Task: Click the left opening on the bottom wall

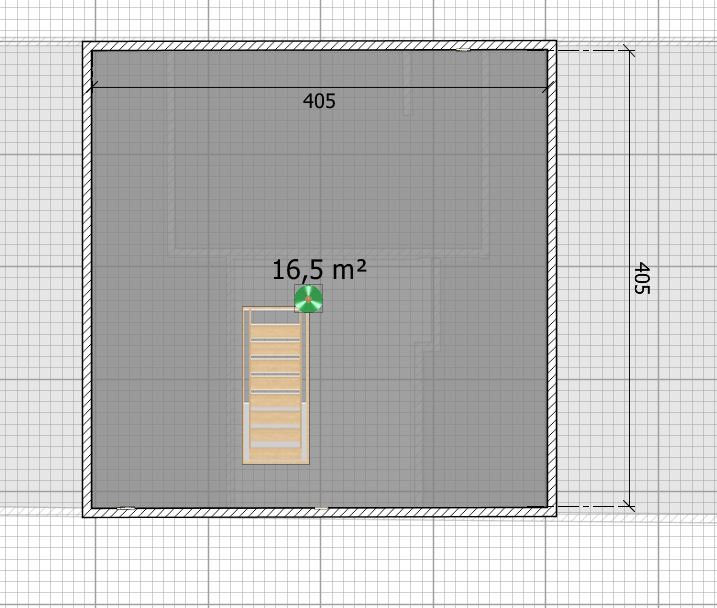Action: [x=125, y=511]
